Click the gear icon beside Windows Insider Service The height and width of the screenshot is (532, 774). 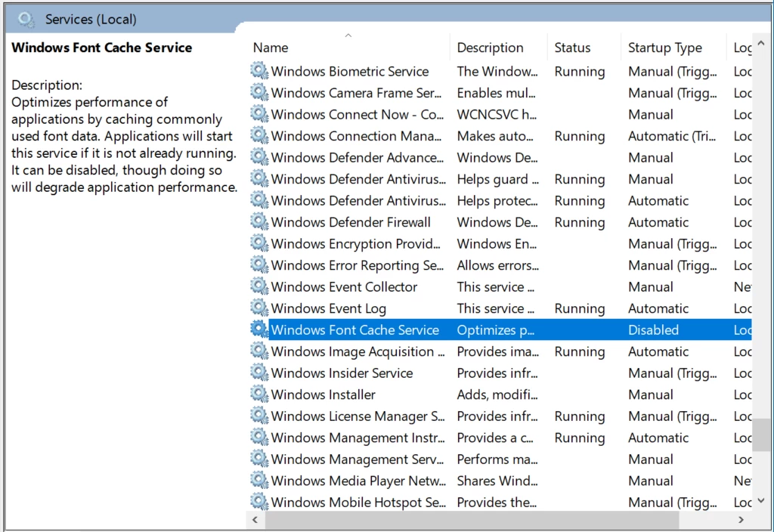[x=259, y=373]
